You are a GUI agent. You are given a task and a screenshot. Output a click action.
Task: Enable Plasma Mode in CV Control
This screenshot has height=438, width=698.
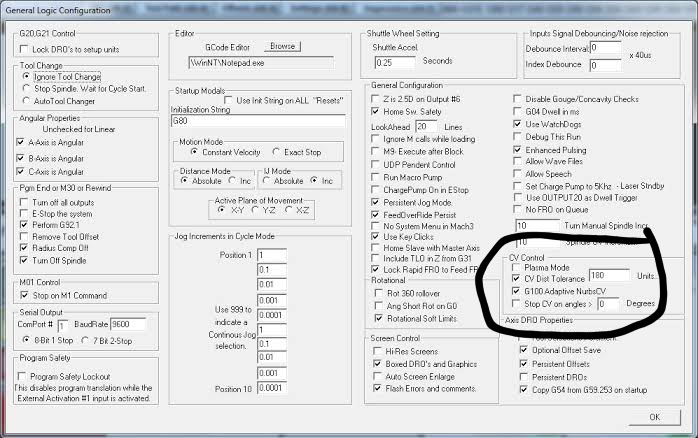[x=516, y=267]
